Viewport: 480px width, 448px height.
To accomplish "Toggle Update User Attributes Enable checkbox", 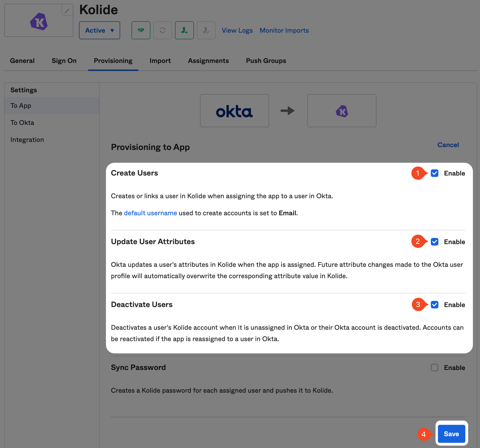I will (434, 242).
